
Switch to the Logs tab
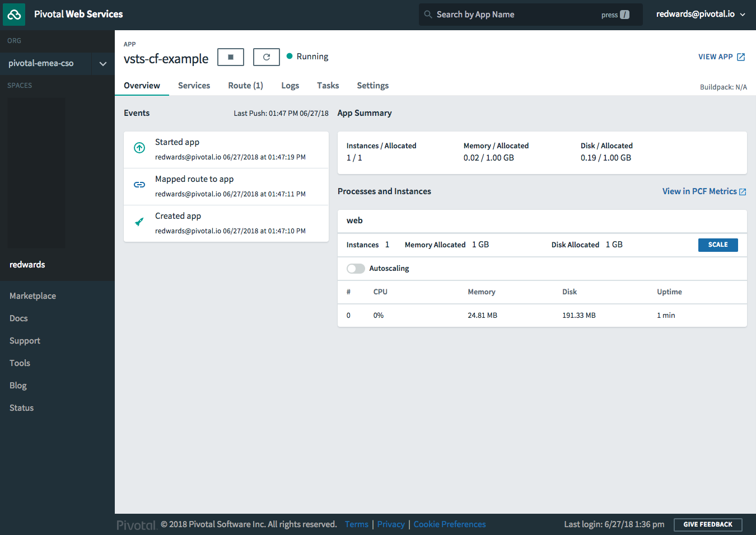[290, 86]
